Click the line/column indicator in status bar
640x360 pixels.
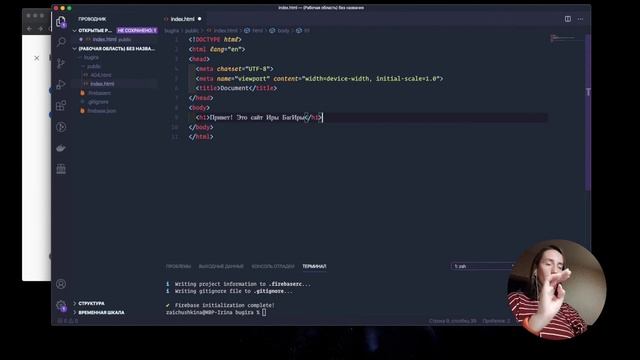point(452,321)
